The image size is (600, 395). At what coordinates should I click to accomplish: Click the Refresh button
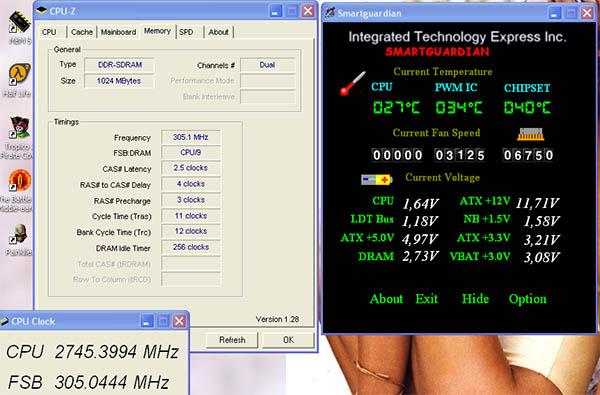point(232,340)
